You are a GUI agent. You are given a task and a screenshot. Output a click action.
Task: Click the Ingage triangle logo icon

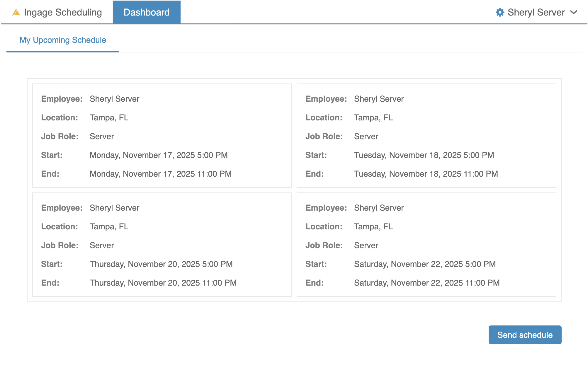[x=16, y=12]
